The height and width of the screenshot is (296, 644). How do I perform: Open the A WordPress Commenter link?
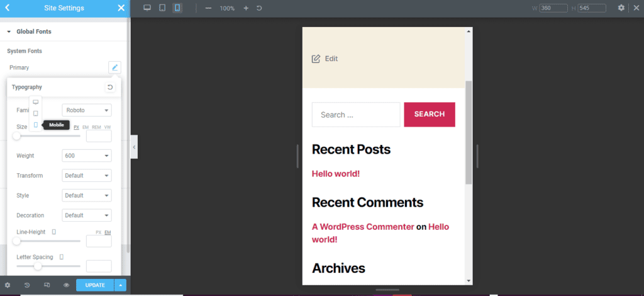coord(363,227)
